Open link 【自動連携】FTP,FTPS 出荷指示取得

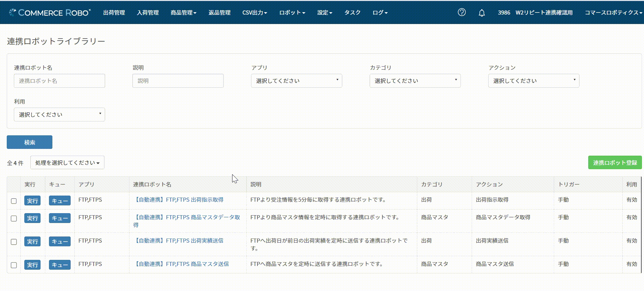coord(178,200)
